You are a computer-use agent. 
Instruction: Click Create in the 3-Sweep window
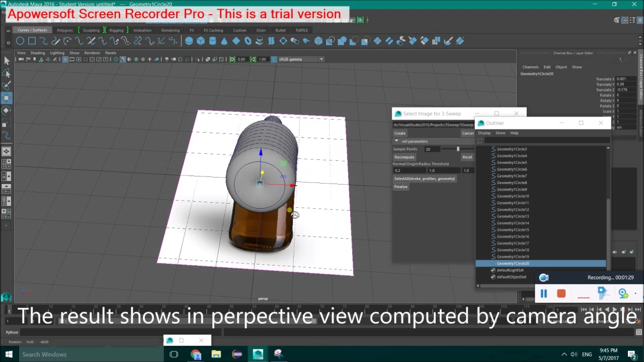coord(400,133)
